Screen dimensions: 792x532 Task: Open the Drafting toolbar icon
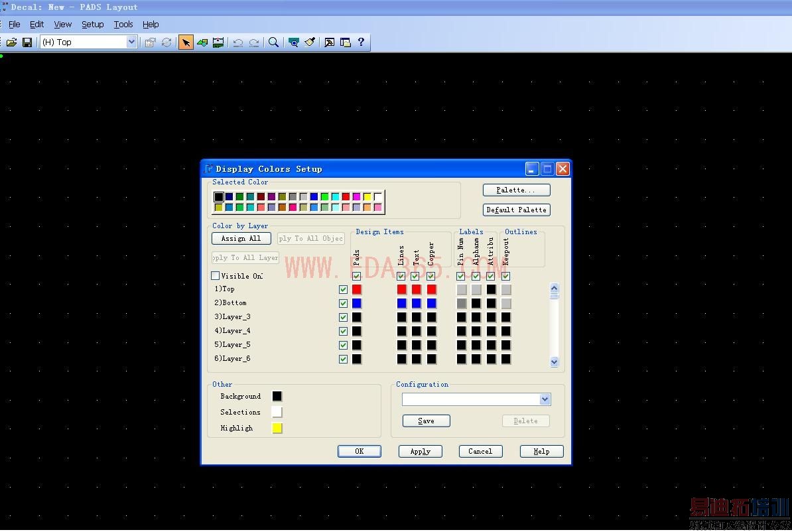click(202, 42)
